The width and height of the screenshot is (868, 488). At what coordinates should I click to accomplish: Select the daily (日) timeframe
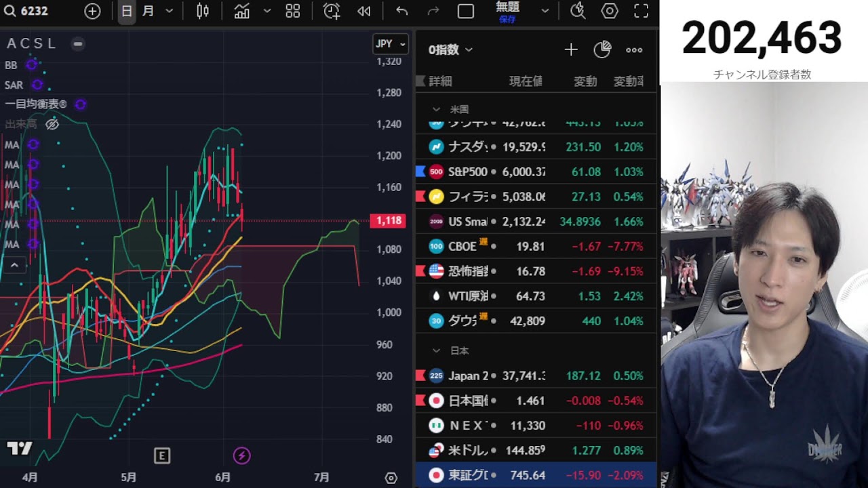127,11
